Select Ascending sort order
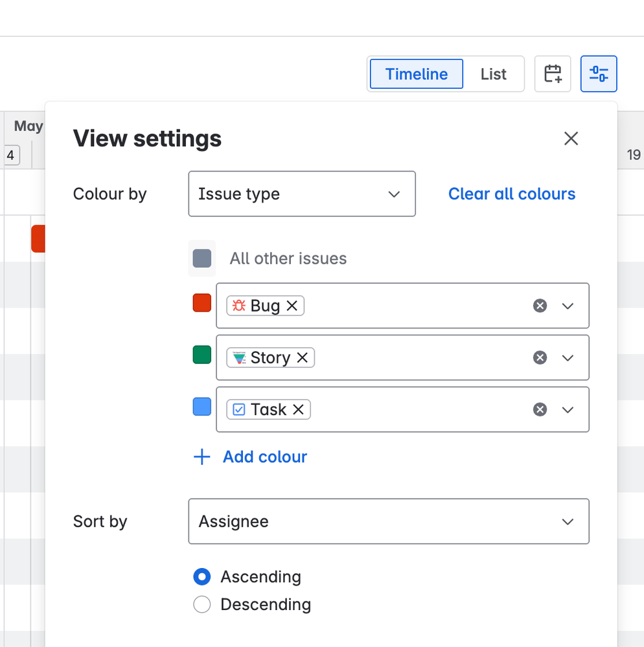The image size is (644, 647). 202,576
